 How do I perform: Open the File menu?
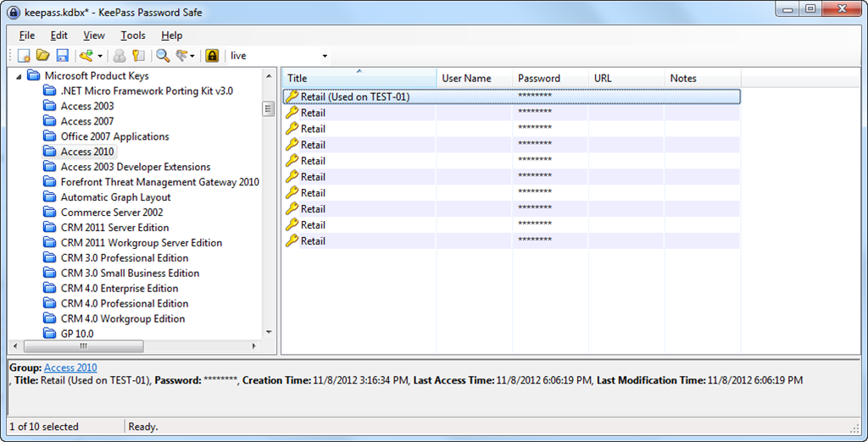26,36
